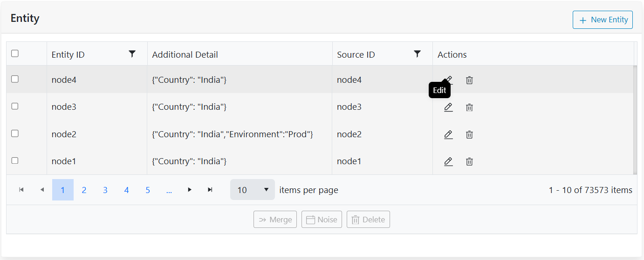Click the edit pencil icon for node3
644x260 pixels.
[x=448, y=107]
